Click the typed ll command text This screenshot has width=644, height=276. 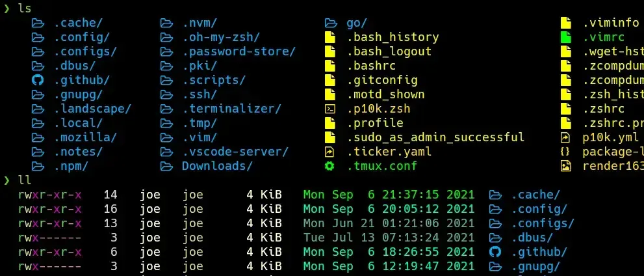[x=25, y=180]
